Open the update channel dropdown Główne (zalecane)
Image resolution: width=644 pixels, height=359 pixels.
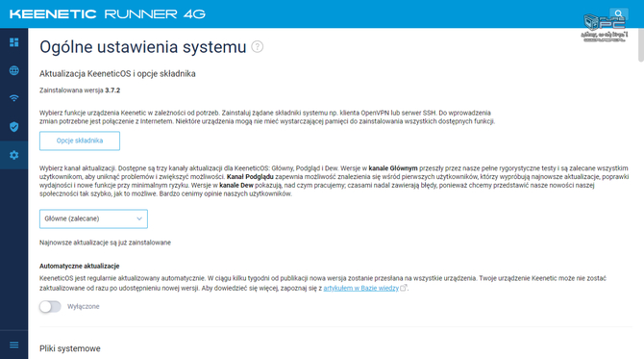coord(93,218)
